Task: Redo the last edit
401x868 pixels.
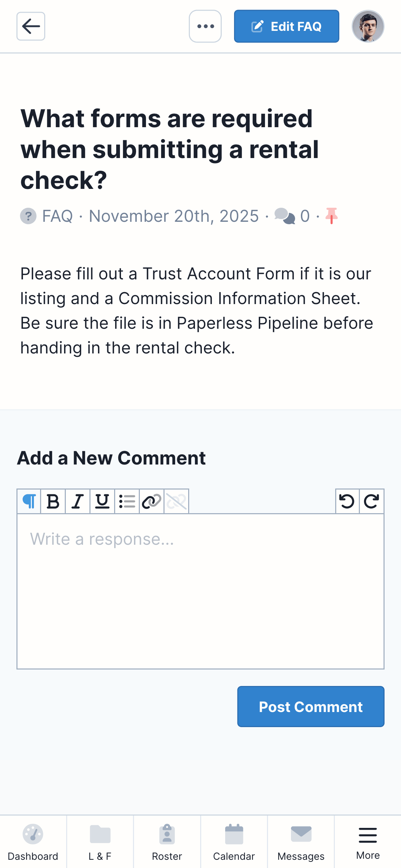Action: 372,501
